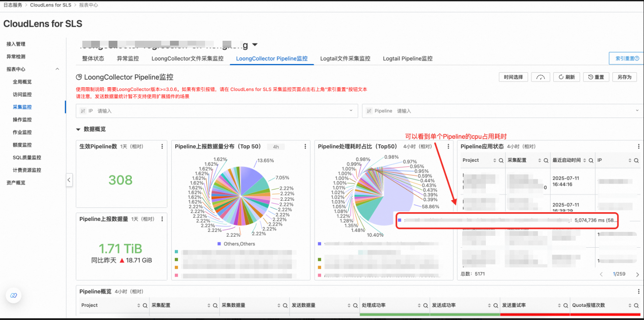Search the 发送重试率 column in Pipeline概览
Viewport: 644px width, 320px height.
tap(566, 306)
